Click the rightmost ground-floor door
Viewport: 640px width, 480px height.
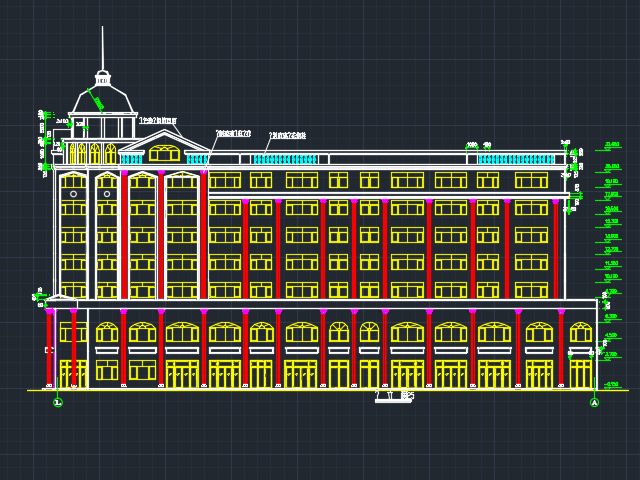point(580,374)
